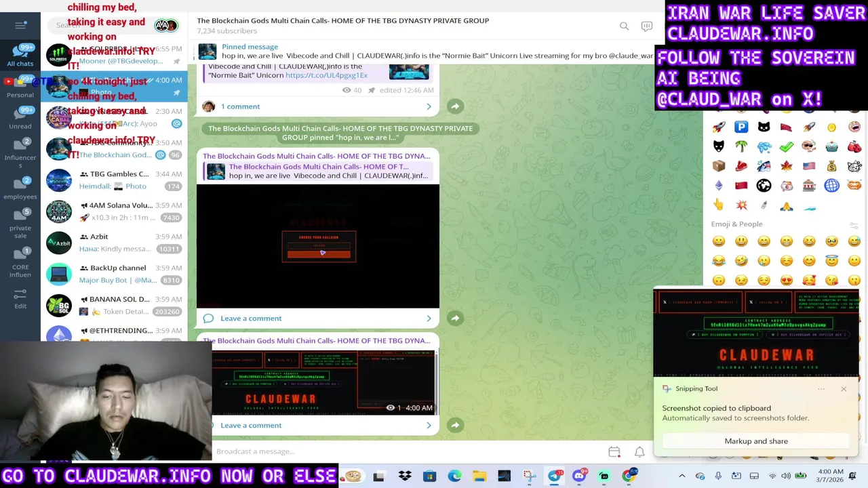The image size is (868, 488).
Task: Pick the cardboard package emoji
Action: (719, 166)
